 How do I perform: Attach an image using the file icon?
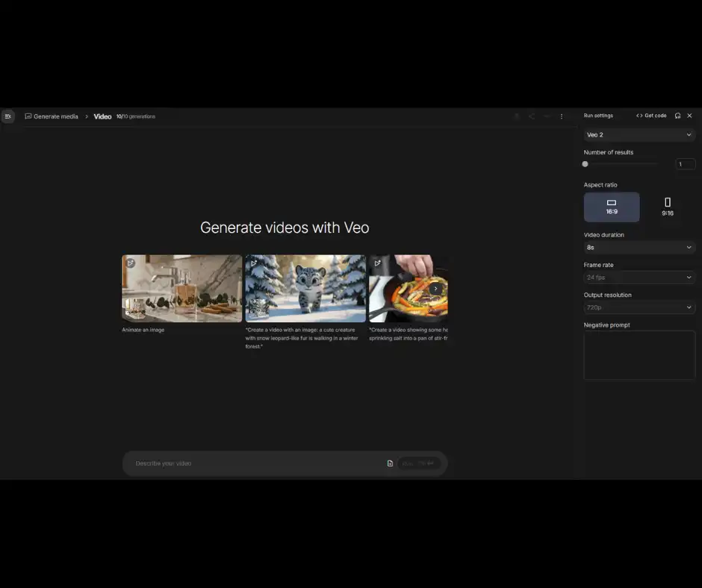point(390,463)
